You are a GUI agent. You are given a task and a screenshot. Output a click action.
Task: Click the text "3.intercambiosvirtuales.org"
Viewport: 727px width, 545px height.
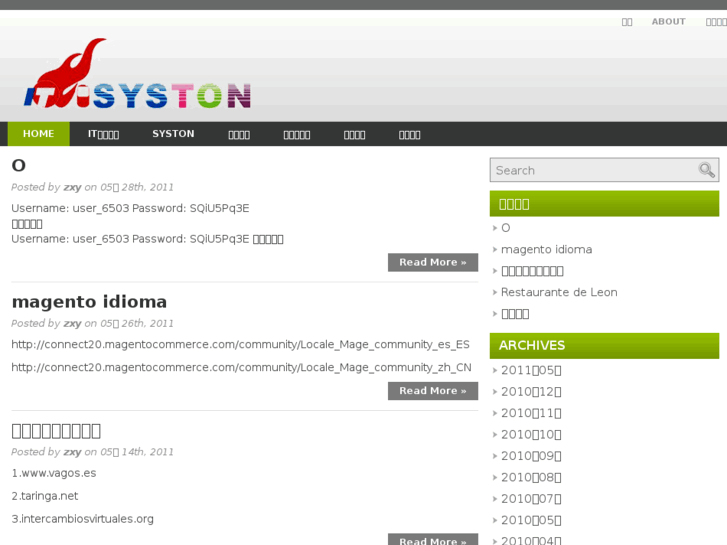pyautogui.click(x=83, y=519)
